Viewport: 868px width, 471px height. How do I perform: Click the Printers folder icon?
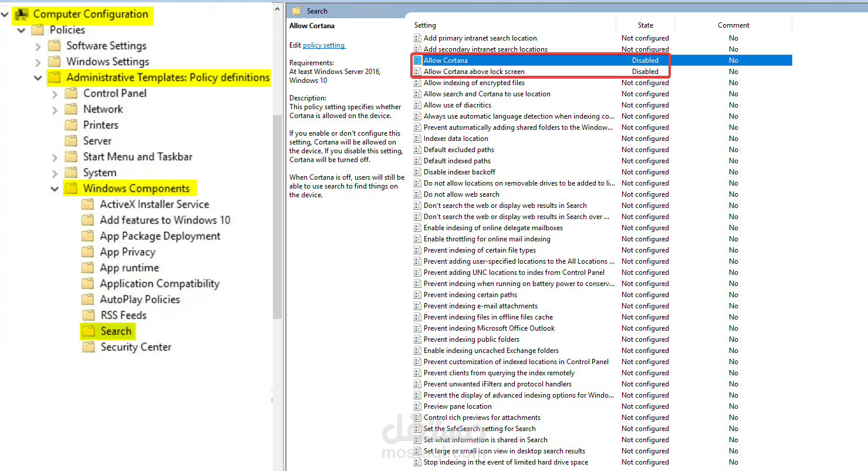coord(71,125)
